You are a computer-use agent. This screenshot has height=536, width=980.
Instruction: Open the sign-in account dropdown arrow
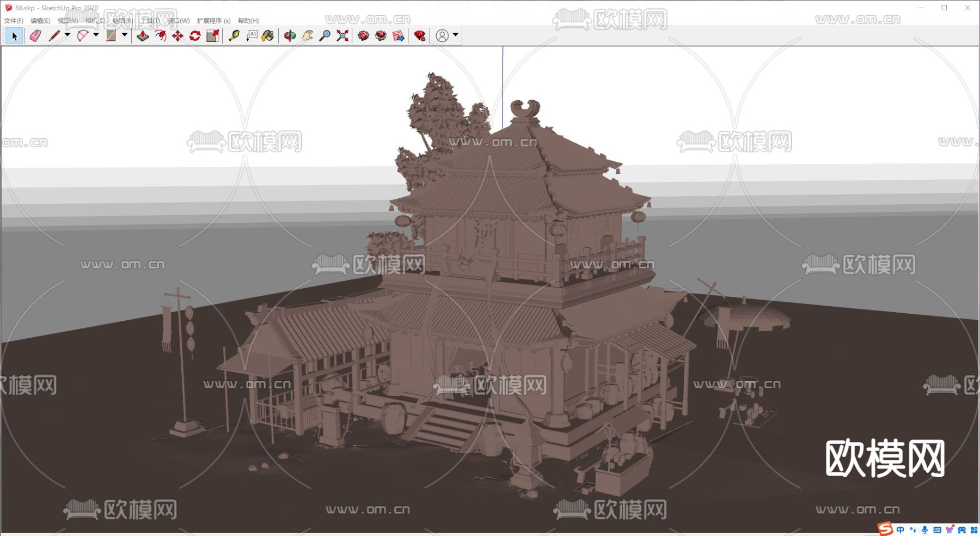[x=455, y=36]
